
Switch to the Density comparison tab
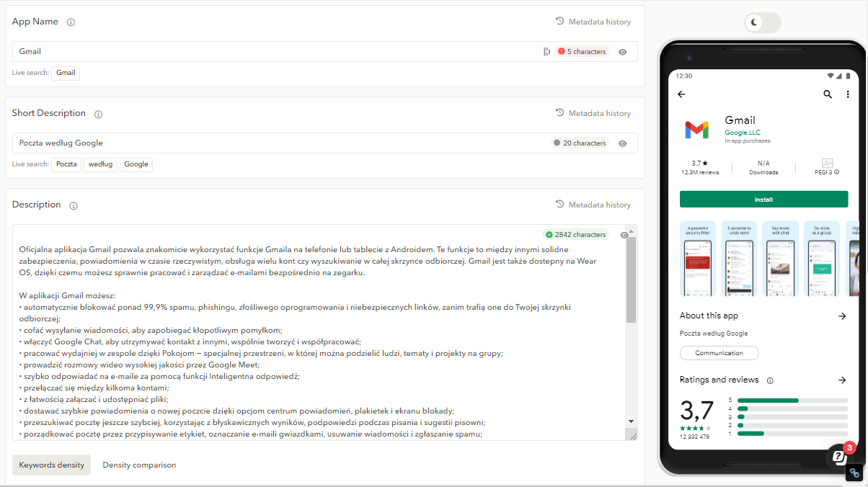139,465
